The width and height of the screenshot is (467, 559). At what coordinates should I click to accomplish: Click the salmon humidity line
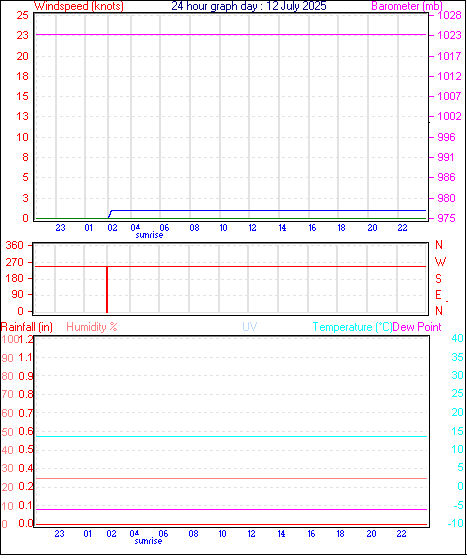click(x=231, y=478)
